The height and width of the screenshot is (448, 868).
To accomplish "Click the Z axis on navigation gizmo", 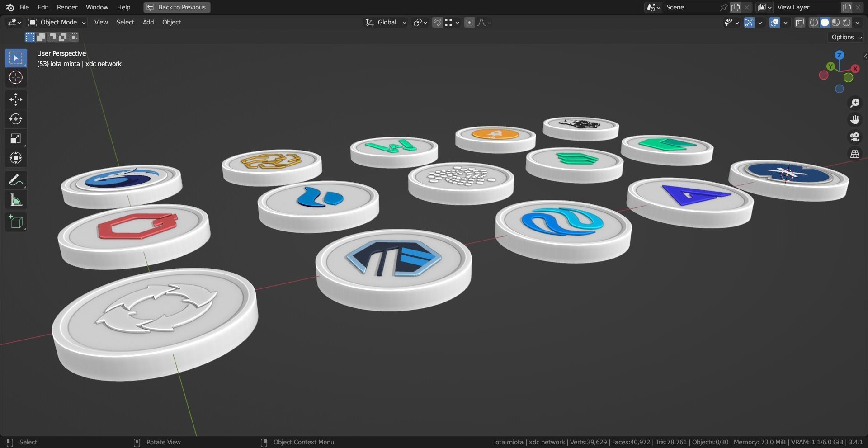I will pos(840,55).
